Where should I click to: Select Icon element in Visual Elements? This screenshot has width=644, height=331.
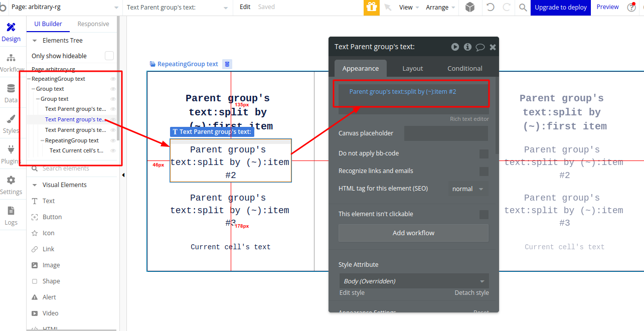coord(49,233)
